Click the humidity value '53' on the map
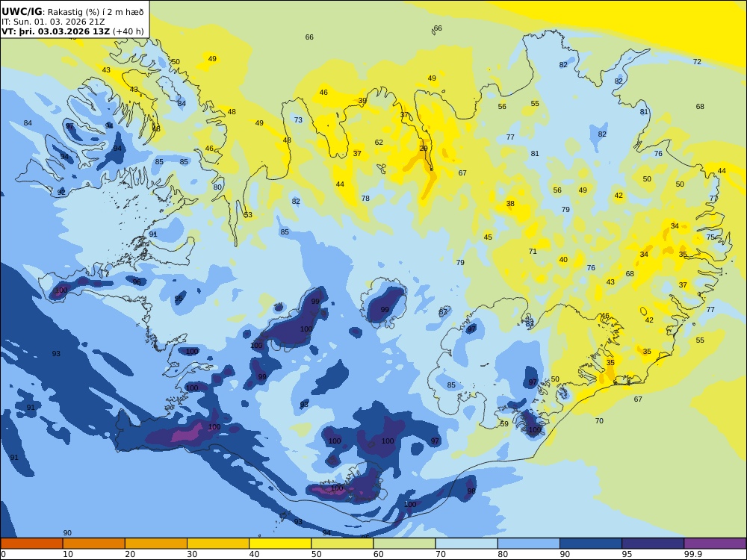Screen dimensions: 747x560 coord(248,215)
